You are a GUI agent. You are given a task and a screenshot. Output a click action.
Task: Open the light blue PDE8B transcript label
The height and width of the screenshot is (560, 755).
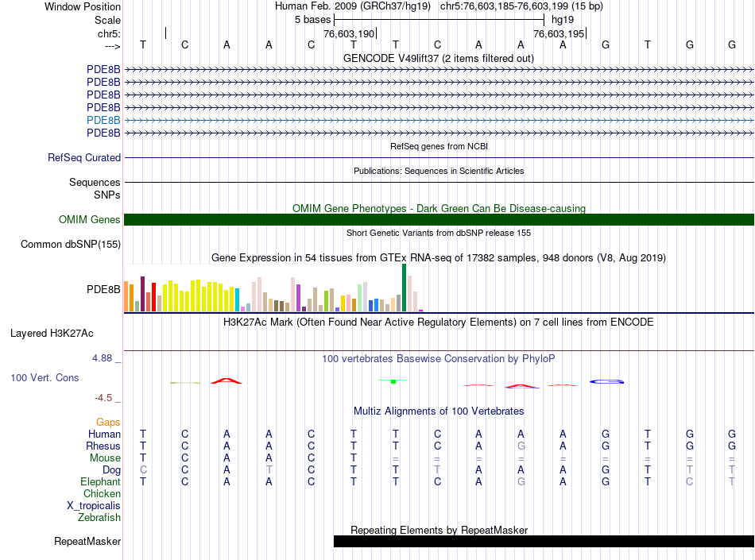103,120
